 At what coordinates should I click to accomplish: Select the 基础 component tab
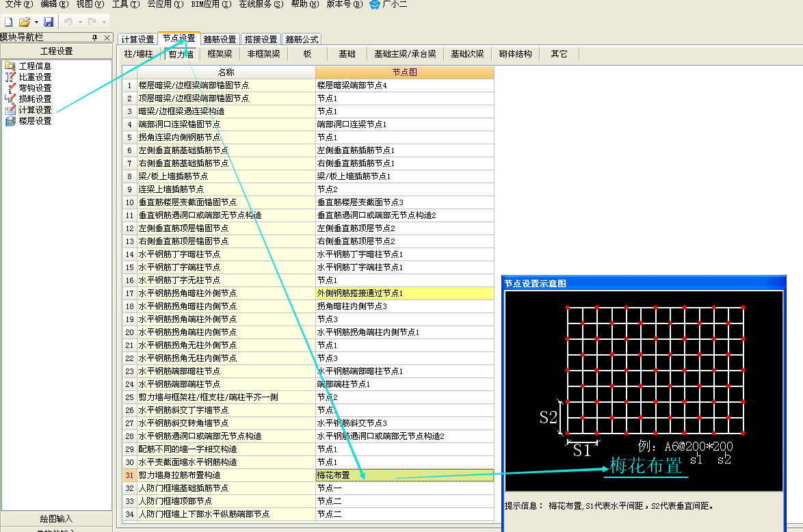click(347, 54)
